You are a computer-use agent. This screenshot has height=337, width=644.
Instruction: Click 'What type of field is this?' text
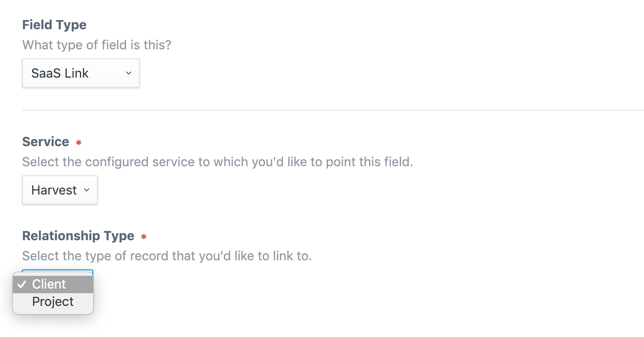click(96, 45)
